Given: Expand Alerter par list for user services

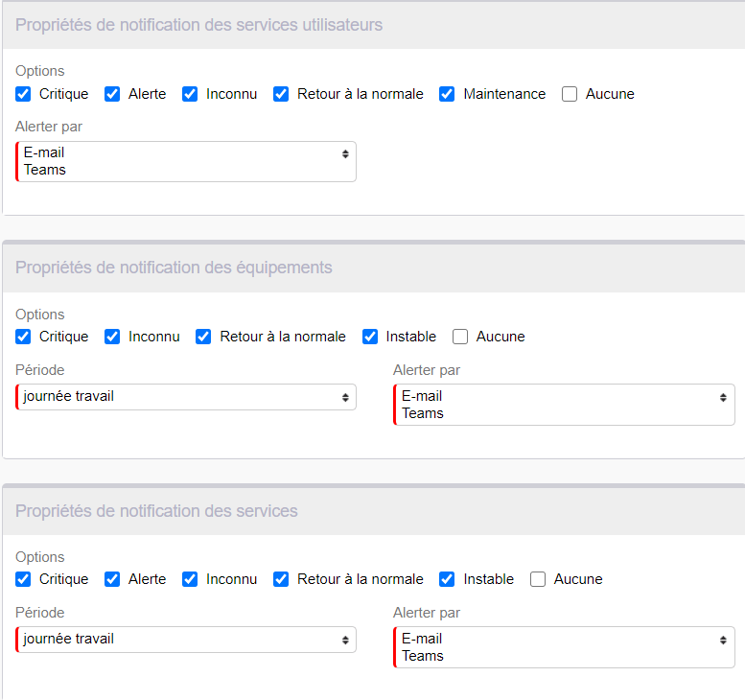Looking at the screenshot, I should 186,161.
